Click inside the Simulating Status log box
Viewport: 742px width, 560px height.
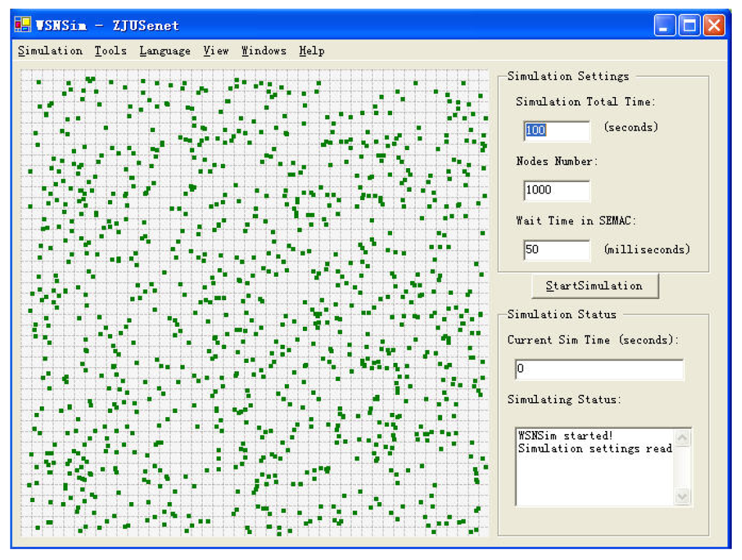[594, 471]
